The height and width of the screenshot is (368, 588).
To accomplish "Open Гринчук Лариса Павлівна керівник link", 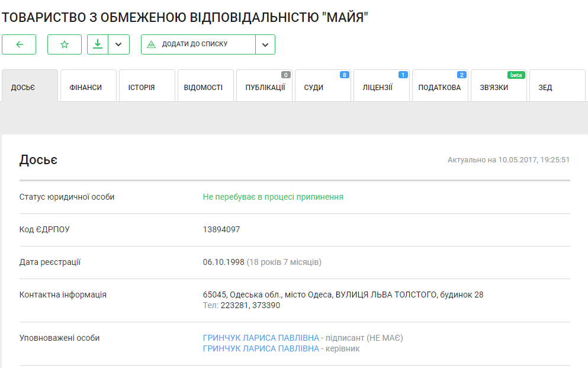I will 261,349.
